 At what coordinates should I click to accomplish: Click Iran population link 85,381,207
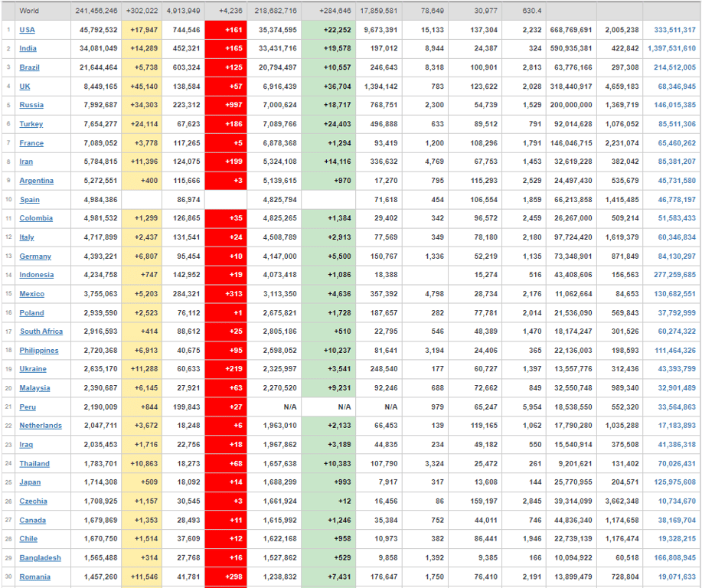(677, 162)
